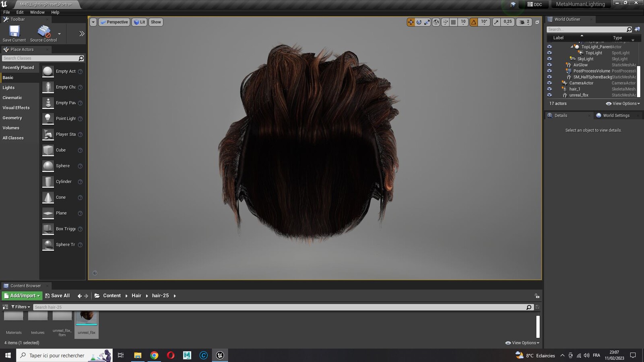The image size is (644, 362).
Task: Select the unreal_fbx asset thumbnail
Action: (x=87, y=324)
